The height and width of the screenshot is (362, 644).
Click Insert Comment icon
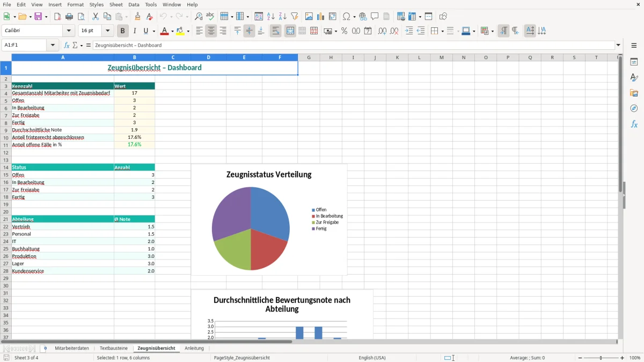tap(375, 17)
